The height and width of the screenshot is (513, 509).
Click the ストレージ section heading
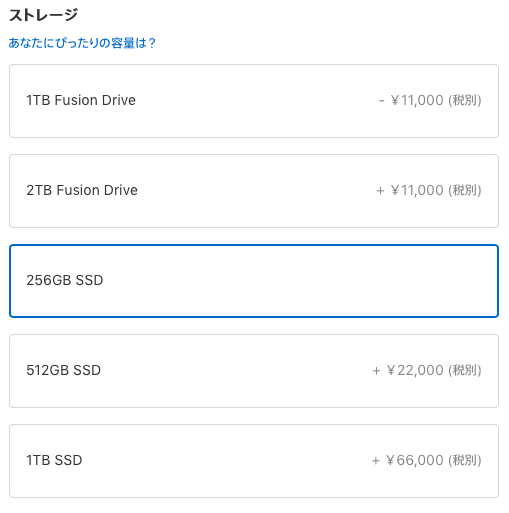[43, 15]
